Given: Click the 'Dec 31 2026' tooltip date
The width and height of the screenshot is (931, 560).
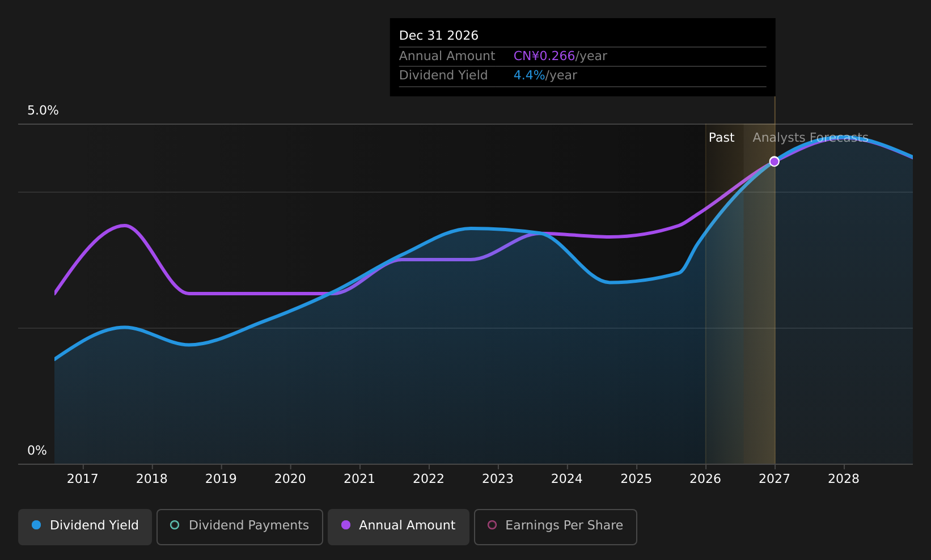Looking at the screenshot, I should pos(439,36).
